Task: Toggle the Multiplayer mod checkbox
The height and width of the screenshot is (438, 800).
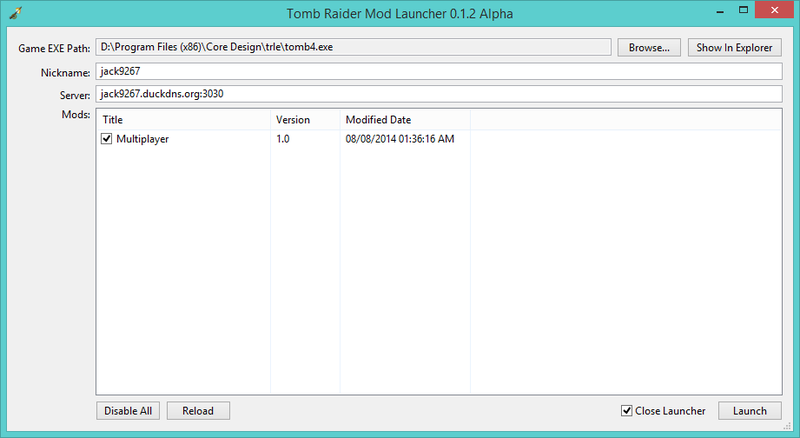Action: 107,140
